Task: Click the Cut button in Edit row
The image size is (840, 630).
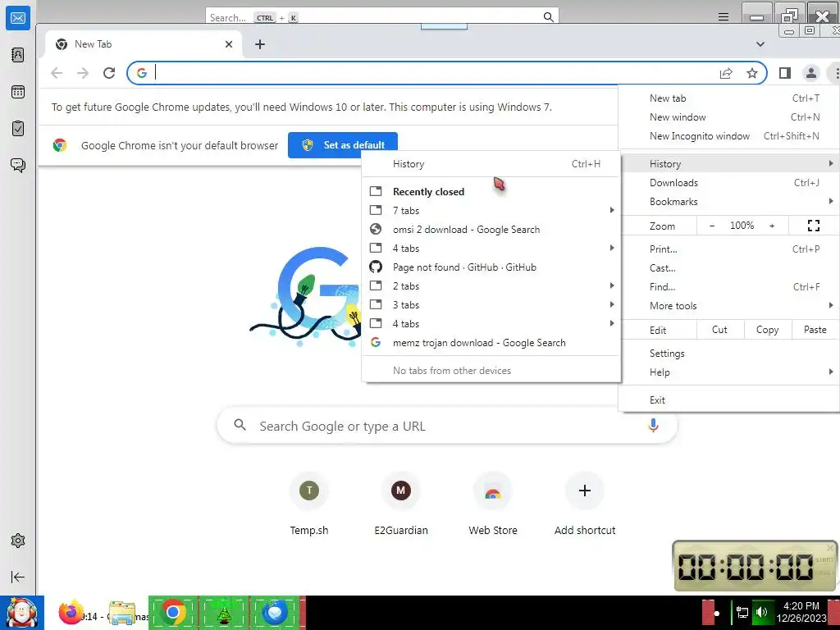Action: point(719,330)
